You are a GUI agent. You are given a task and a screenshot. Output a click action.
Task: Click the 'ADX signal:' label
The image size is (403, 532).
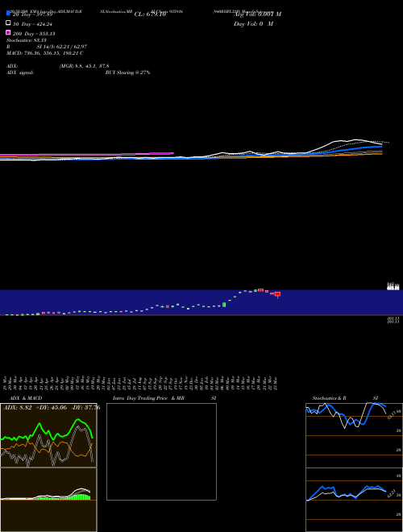pyautogui.click(x=20, y=73)
